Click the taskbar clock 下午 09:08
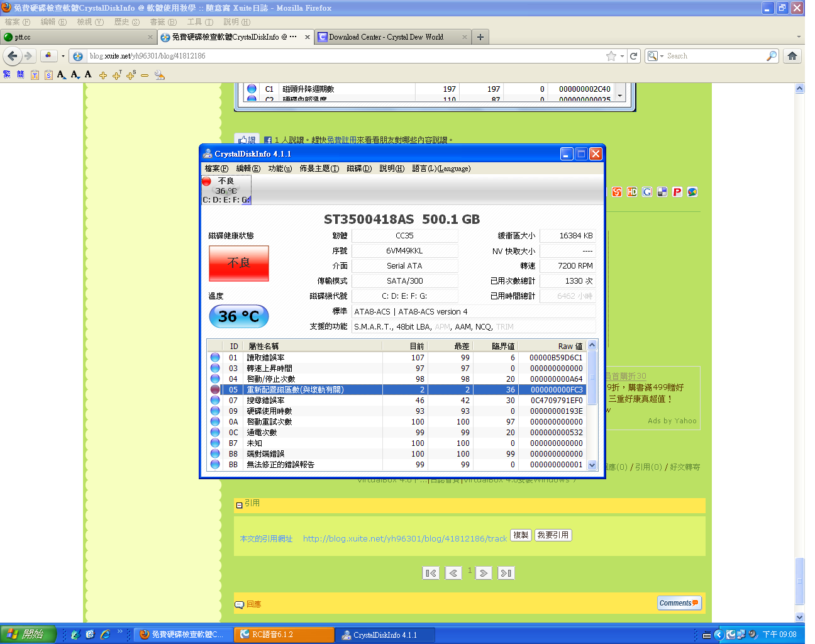 (780, 635)
